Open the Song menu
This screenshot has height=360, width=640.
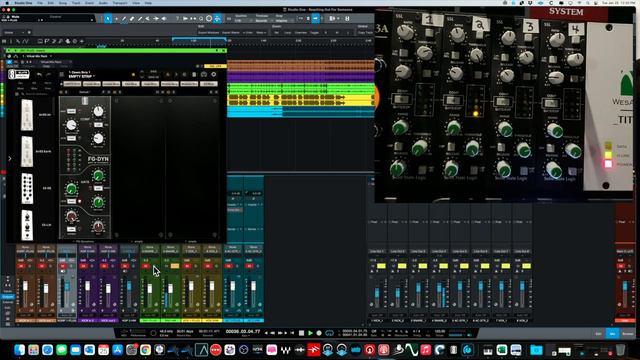point(62,3)
